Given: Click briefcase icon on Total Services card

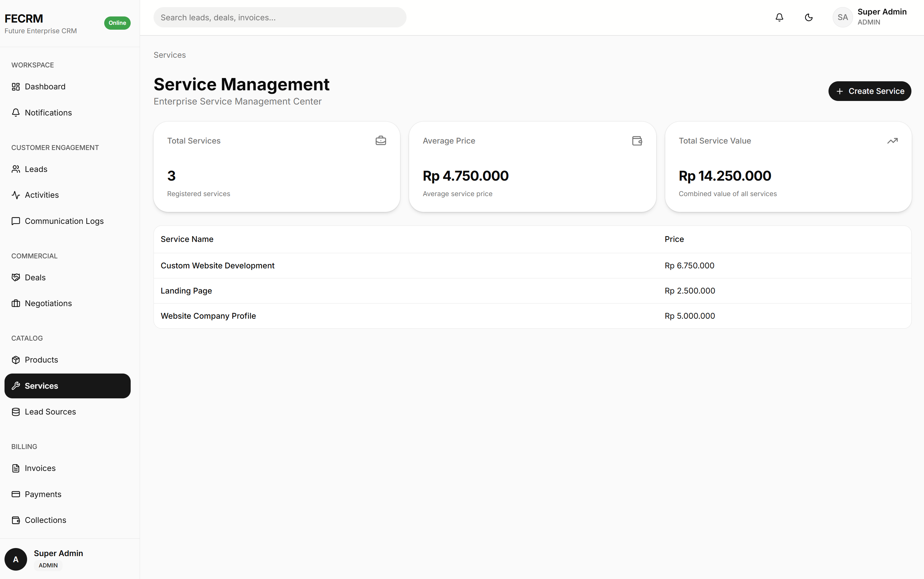Looking at the screenshot, I should pos(381,141).
